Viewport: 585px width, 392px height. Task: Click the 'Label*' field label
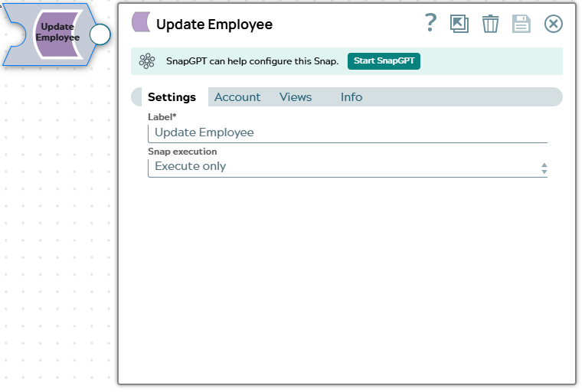(x=162, y=117)
